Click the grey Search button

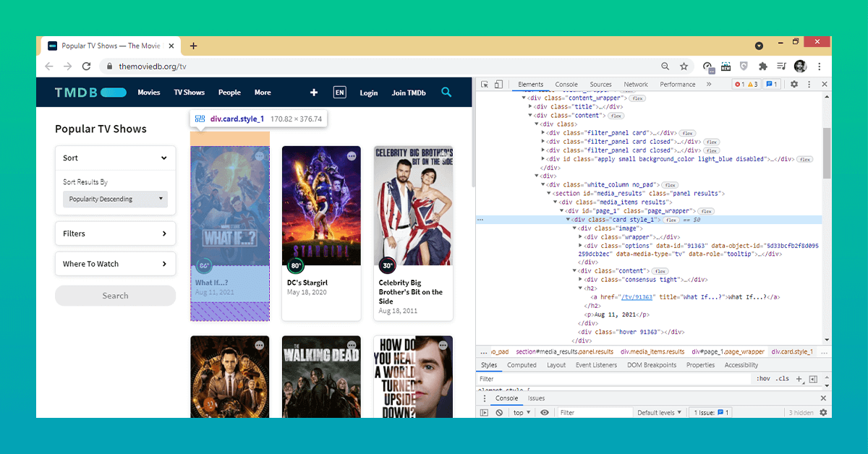click(115, 296)
